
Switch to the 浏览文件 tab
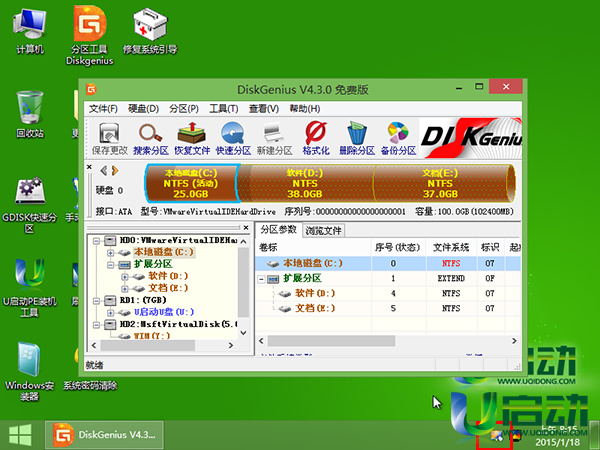323,231
